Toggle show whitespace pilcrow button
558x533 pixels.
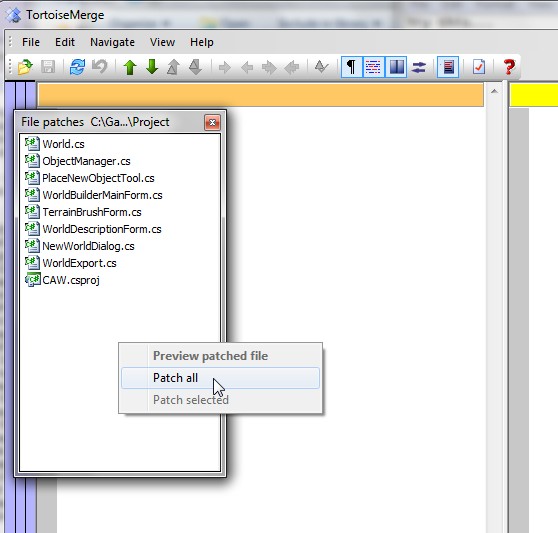pyautogui.click(x=351, y=67)
